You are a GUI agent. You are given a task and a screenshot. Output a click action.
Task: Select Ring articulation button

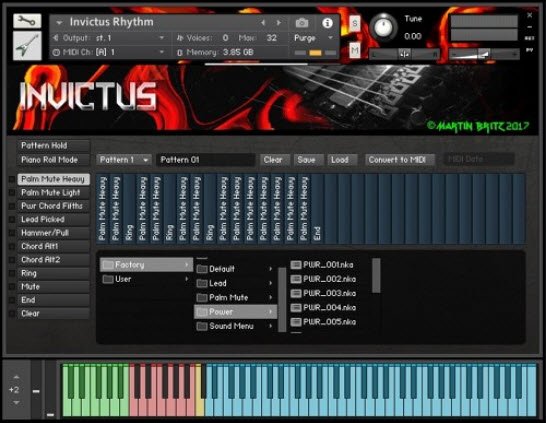(53, 273)
